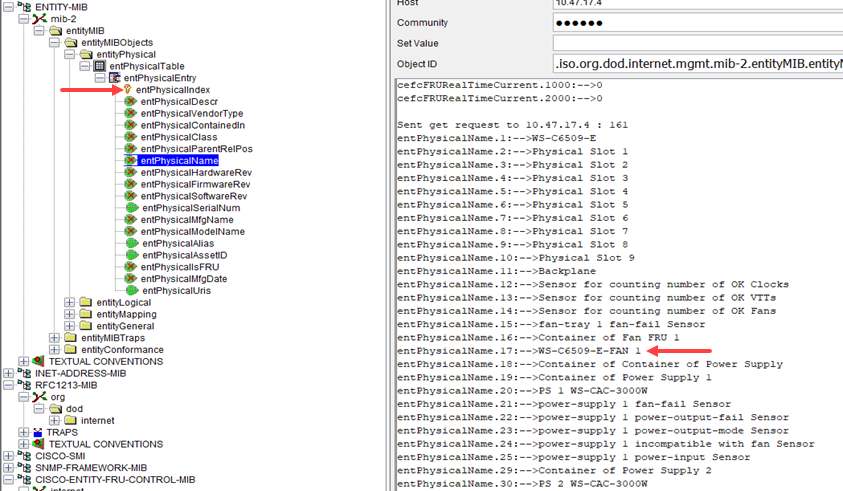Click the icon next to entPhysicalDescr
The image size is (843, 491).
point(130,102)
